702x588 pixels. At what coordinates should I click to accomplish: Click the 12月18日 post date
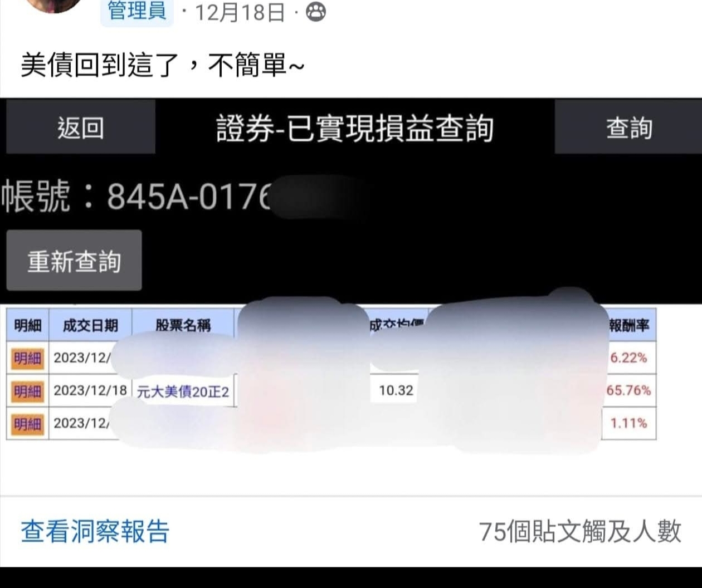coord(240,12)
